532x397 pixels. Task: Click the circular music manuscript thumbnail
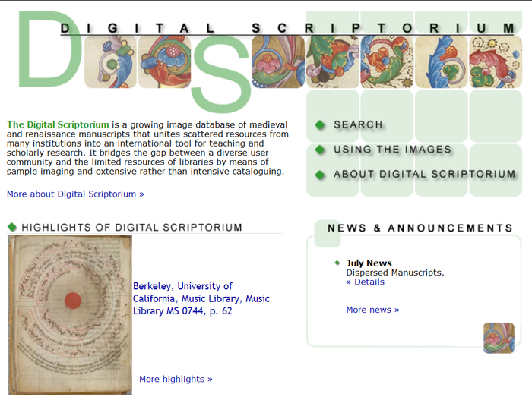tap(70, 315)
